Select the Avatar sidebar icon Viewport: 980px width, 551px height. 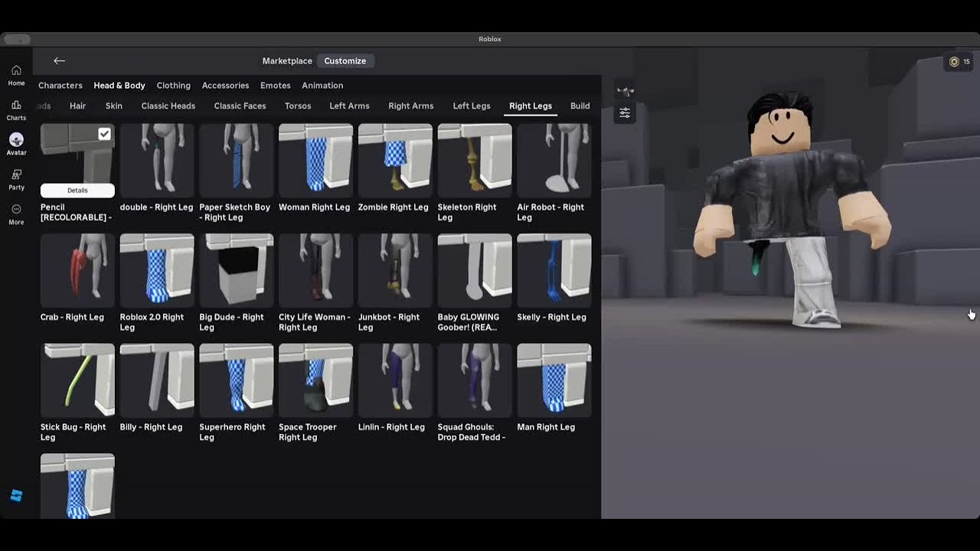pos(16,144)
